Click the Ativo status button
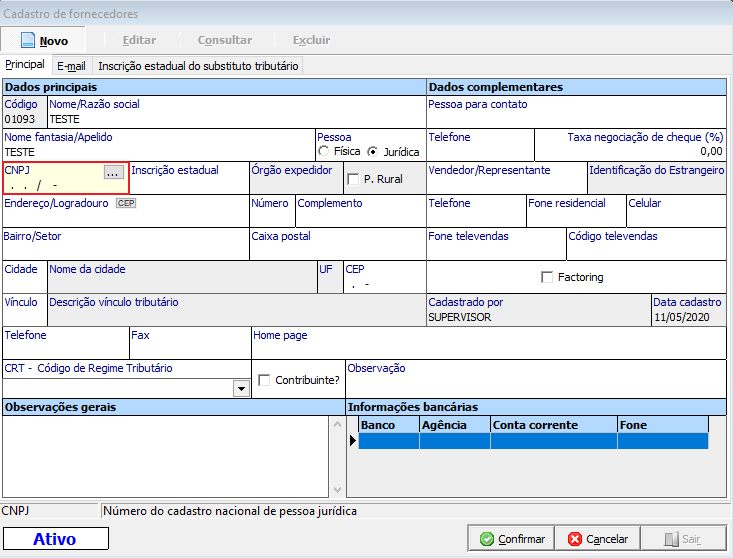733x558 pixels. pyautogui.click(x=55, y=539)
